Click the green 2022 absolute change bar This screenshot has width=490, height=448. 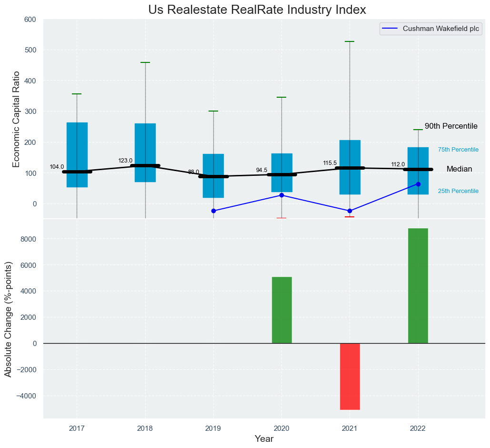coord(418,285)
